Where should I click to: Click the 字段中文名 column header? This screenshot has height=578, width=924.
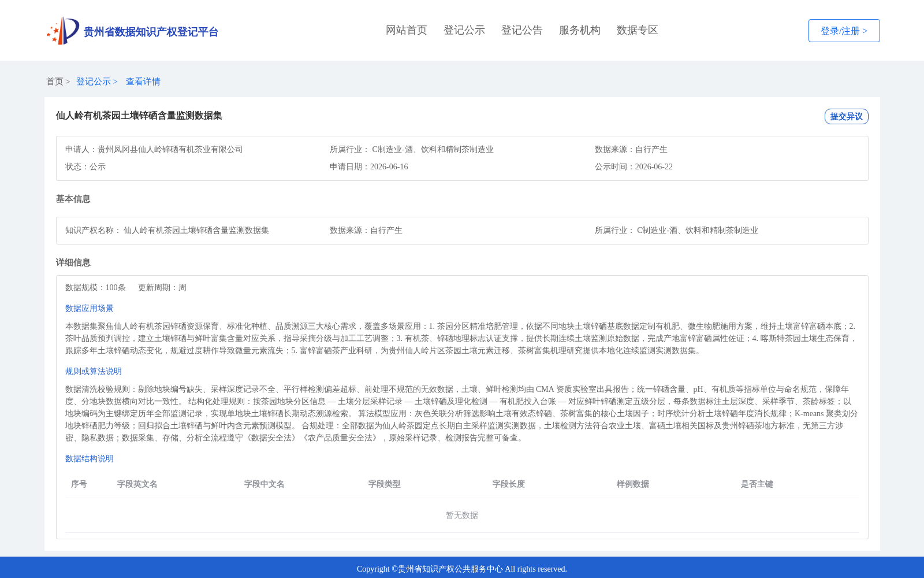tap(264, 484)
